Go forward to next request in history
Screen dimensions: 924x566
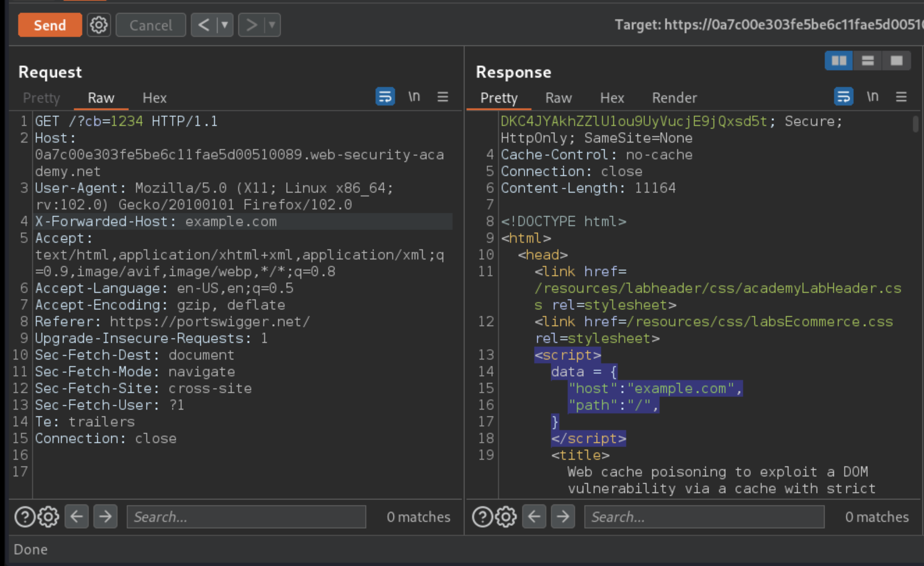(x=252, y=25)
